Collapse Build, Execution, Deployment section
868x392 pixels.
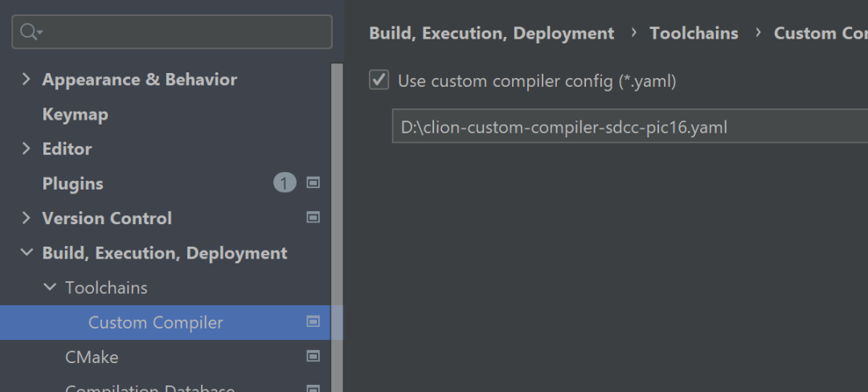[26, 253]
